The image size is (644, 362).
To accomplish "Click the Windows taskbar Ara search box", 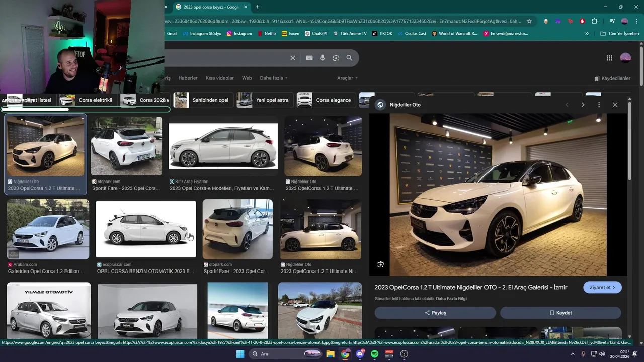I will click(x=285, y=354).
